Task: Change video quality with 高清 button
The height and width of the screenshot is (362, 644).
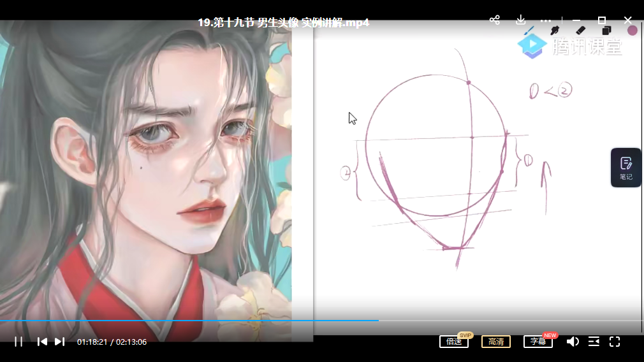Action: (495, 342)
